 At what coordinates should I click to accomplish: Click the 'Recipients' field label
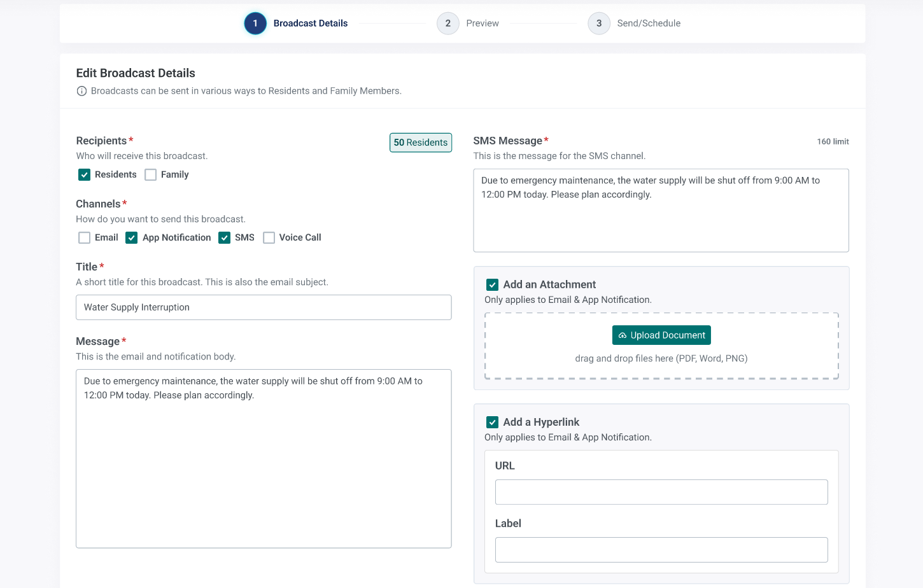click(x=101, y=141)
